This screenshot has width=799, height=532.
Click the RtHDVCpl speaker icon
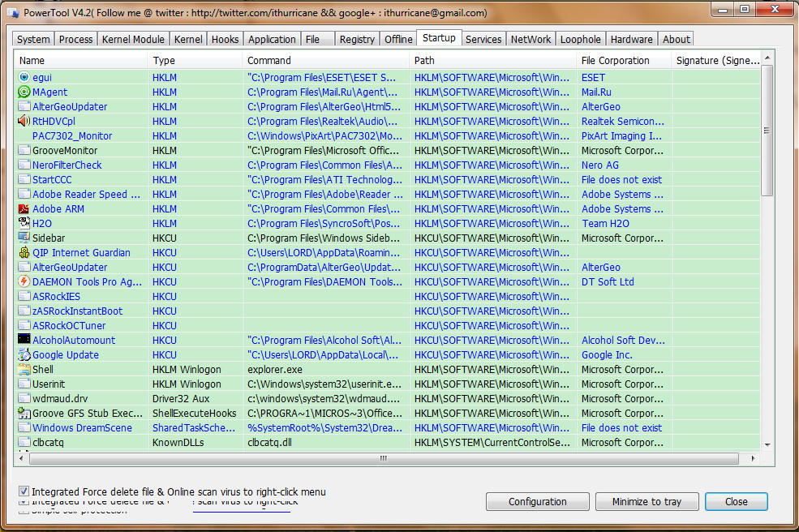pyautogui.click(x=24, y=122)
